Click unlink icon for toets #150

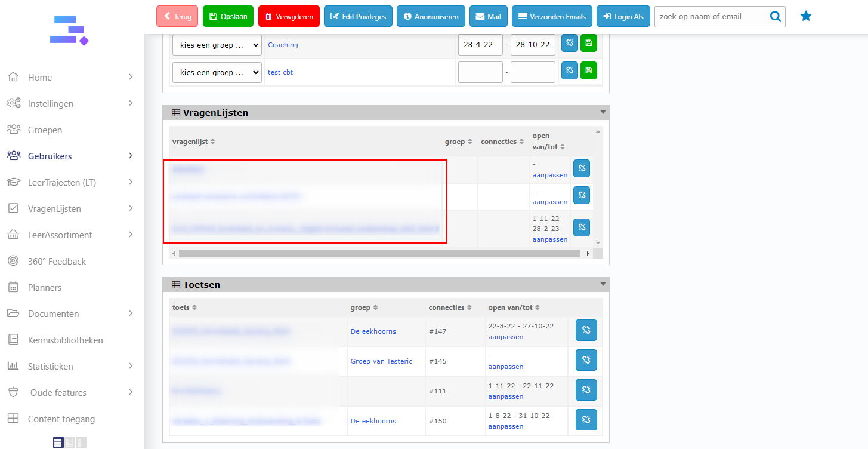click(x=586, y=420)
